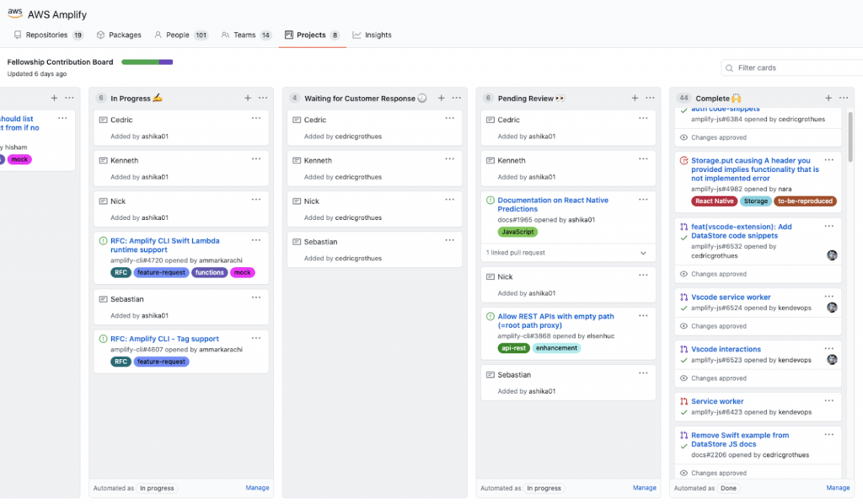Click the AWS logo icon
This screenshot has width=863, height=504.
[15, 13]
